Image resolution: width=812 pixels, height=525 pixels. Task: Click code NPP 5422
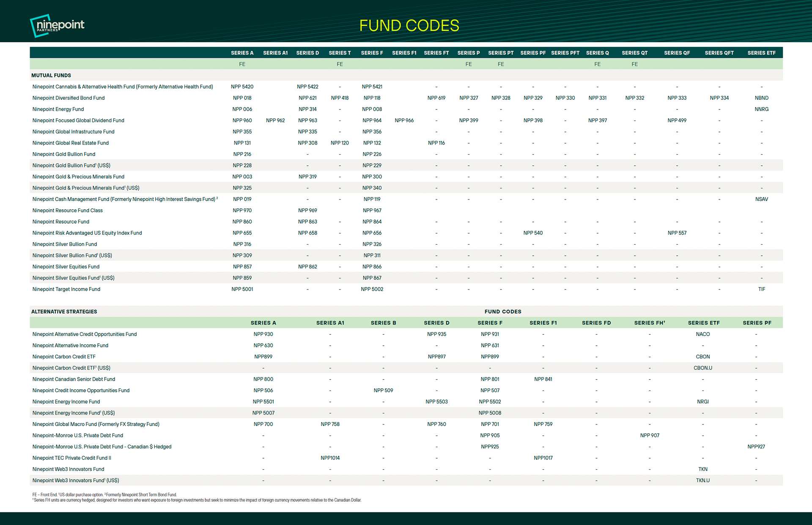(307, 87)
